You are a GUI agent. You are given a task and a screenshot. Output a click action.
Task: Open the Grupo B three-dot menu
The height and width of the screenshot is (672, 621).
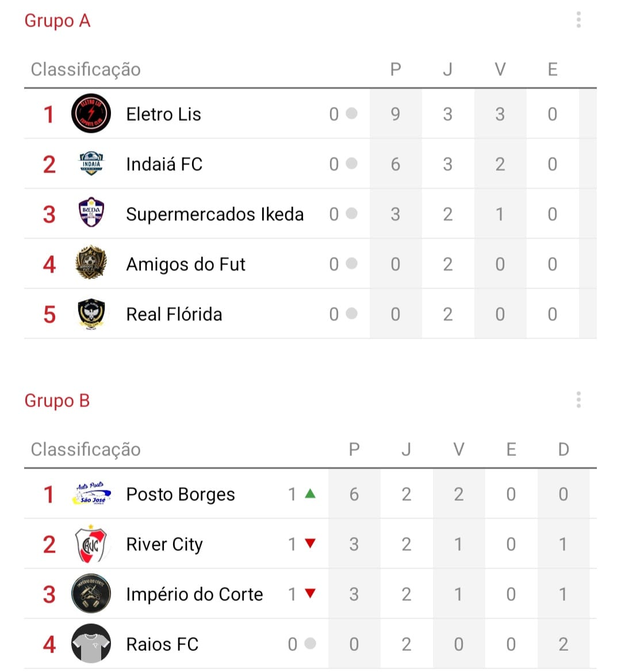point(578,400)
